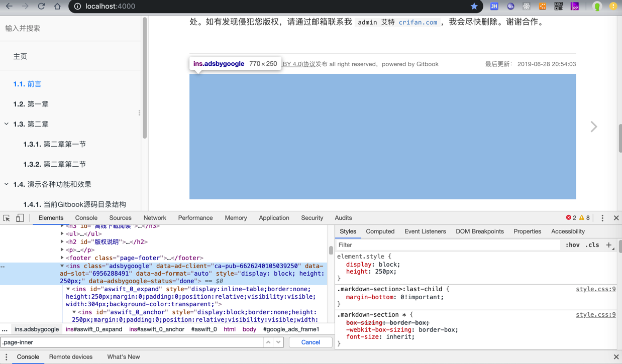
Task: Open the crifan.com link
Action: point(418,22)
